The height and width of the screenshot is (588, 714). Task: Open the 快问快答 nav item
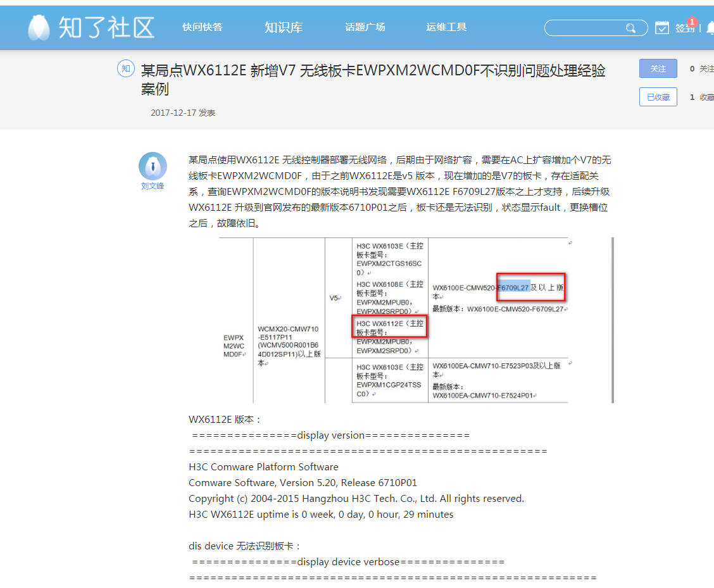[203, 27]
